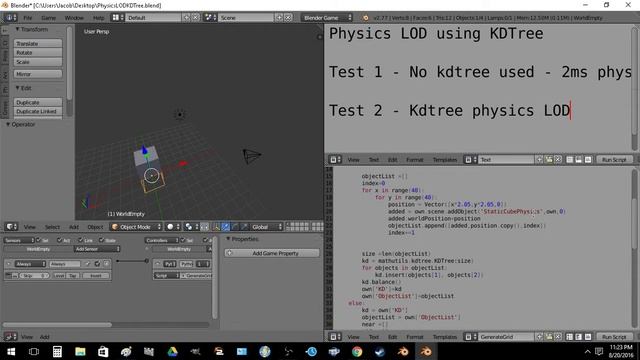Delete the Default screen layout
Screen dimensions: 640x360
point(196,18)
